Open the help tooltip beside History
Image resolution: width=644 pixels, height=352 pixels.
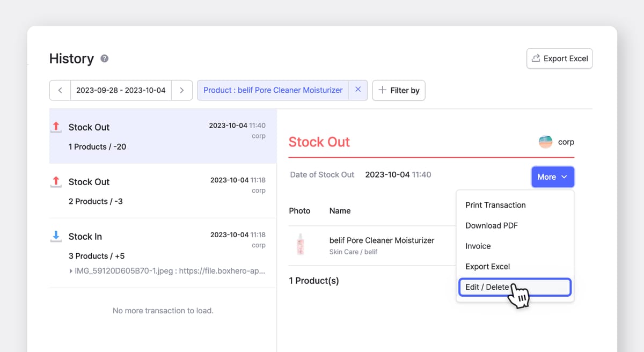104,59
